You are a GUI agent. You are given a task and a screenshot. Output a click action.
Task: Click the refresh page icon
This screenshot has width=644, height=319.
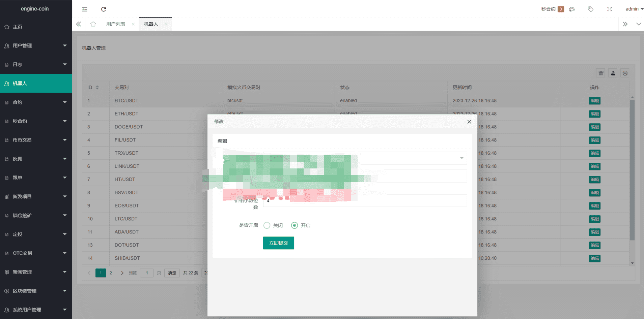pyautogui.click(x=104, y=9)
